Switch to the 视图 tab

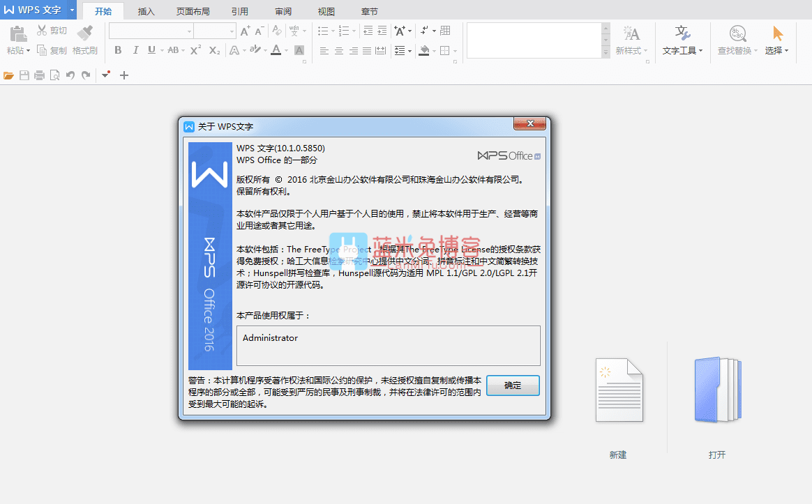326,11
